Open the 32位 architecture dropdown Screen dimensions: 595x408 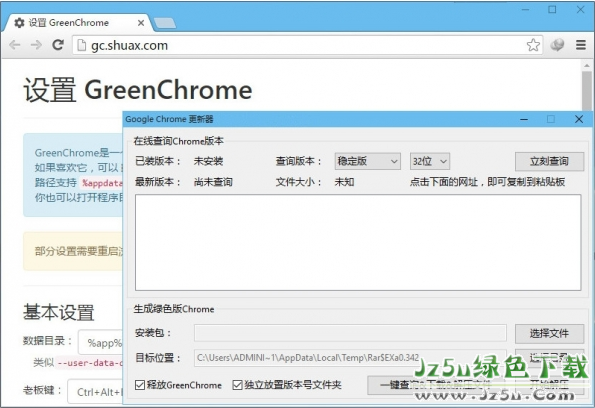pyautogui.click(x=430, y=161)
